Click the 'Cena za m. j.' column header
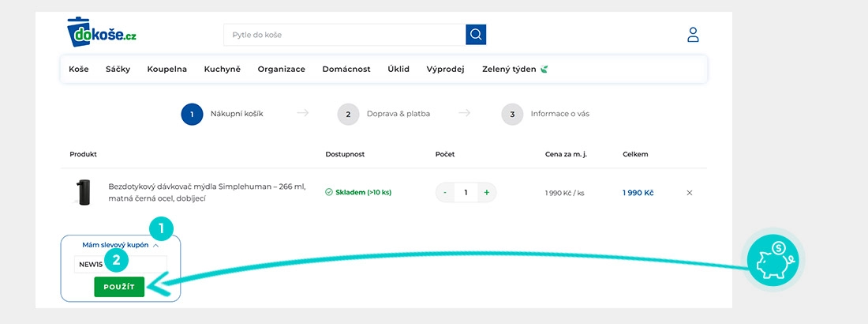The height and width of the screenshot is (324, 868). coord(566,154)
